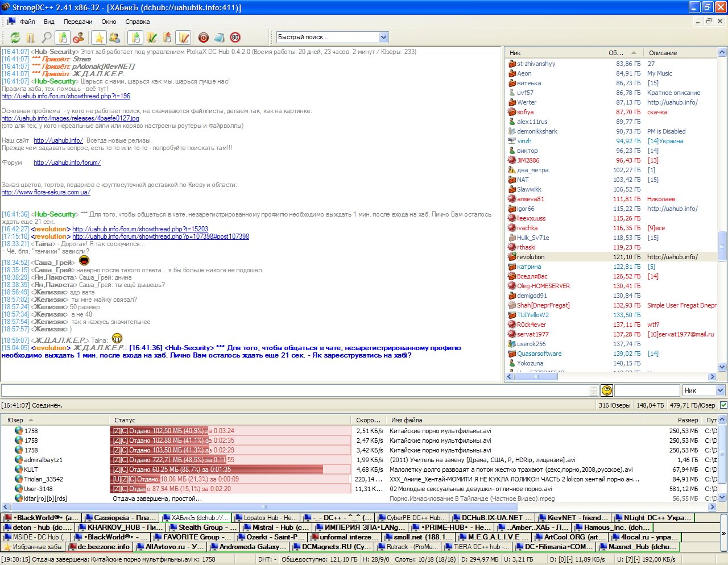
Task: Toggle the speed limit 80 sign icon
Action: [x=235, y=38]
